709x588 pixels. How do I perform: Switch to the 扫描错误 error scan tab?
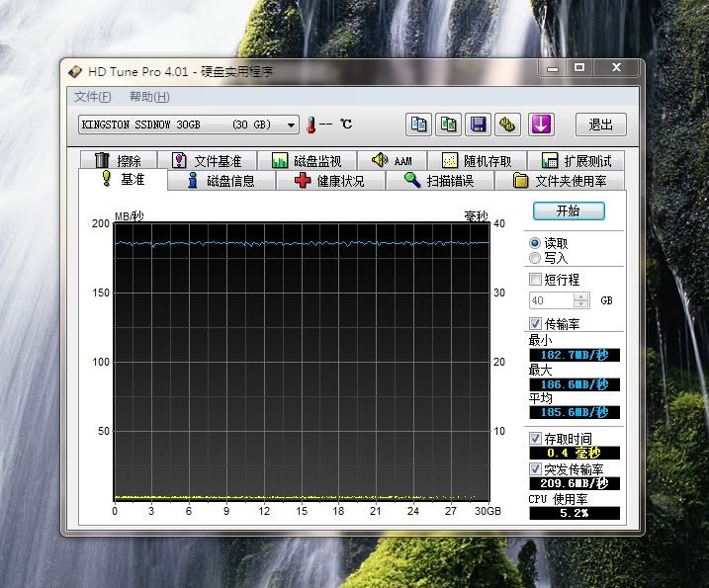coord(438,181)
